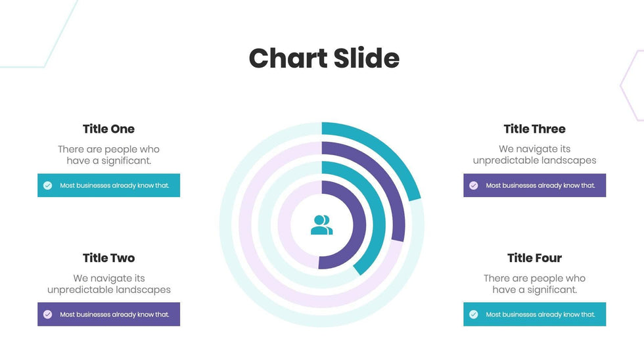
Task: Click the "Title One" heading
Action: click(108, 129)
